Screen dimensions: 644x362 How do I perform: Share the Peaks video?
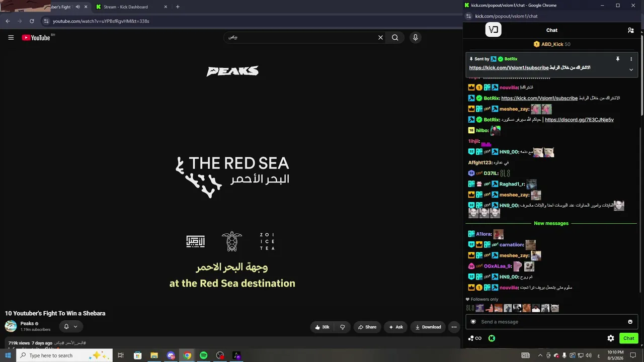(x=367, y=327)
